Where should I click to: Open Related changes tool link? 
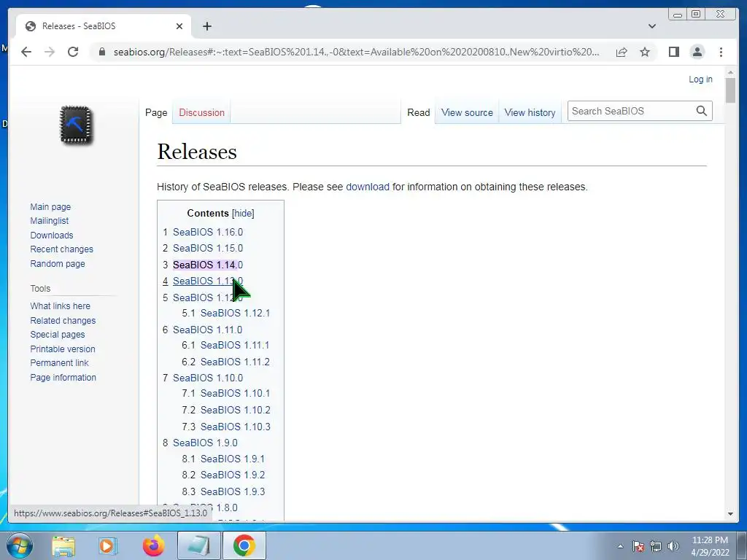[63, 321]
